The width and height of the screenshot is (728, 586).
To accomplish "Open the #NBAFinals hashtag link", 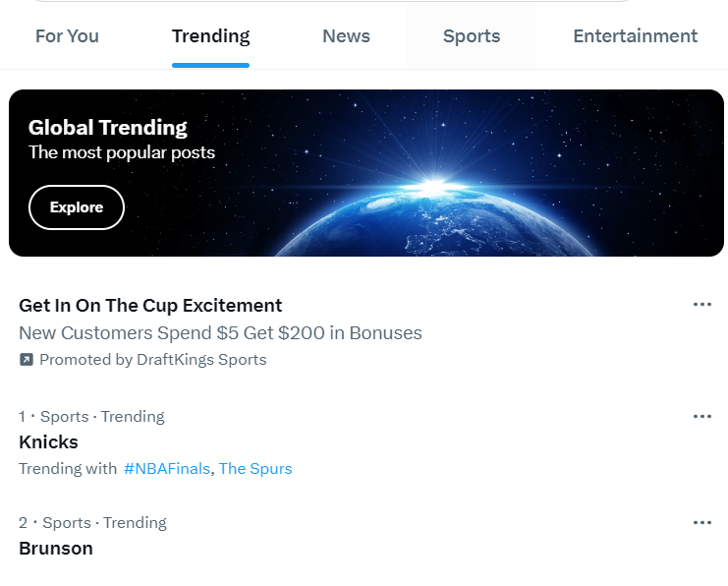I will point(167,469).
